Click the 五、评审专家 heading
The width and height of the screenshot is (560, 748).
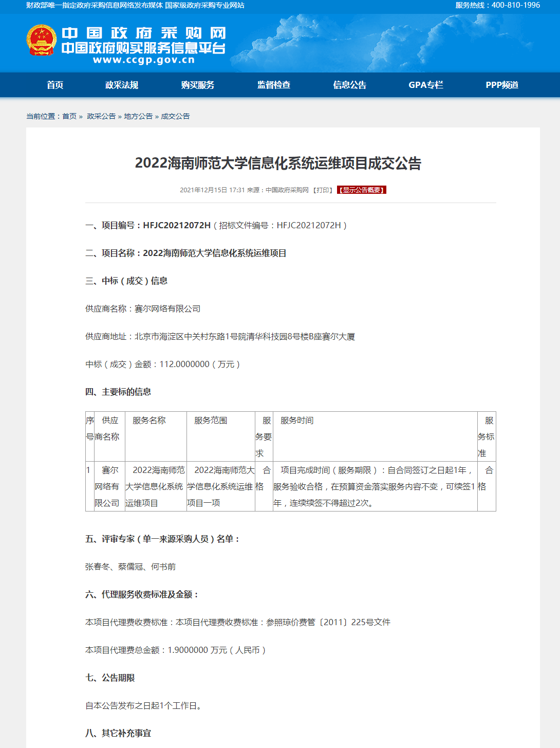tap(163, 539)
